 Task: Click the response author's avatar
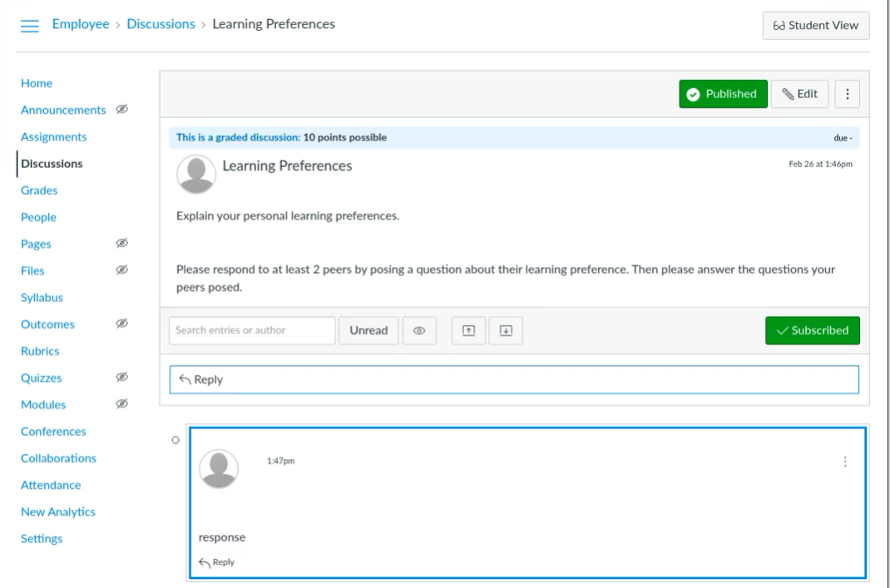[219, 469]
